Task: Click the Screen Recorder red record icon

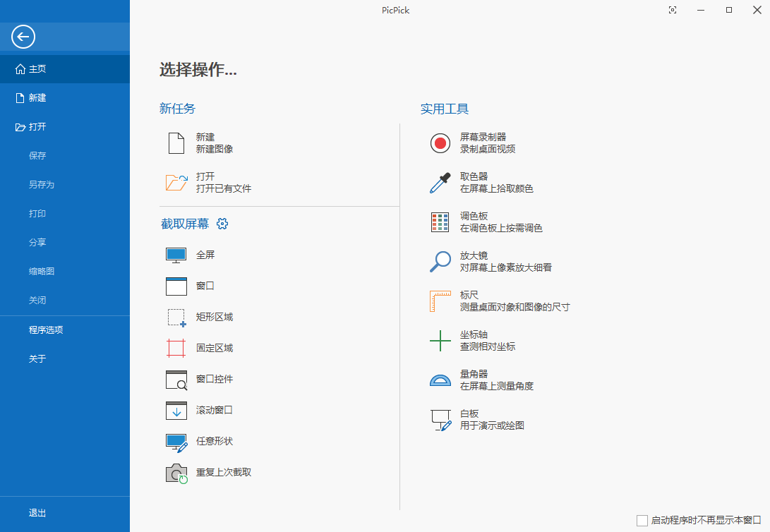Action: click(x=440, y=143)
